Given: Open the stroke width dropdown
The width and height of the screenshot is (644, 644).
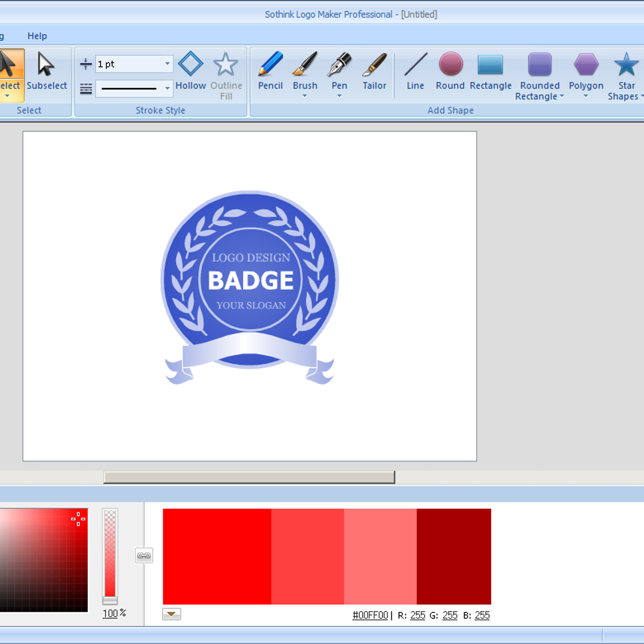Looking at the screenshot, I should click(x=167, y=64).
